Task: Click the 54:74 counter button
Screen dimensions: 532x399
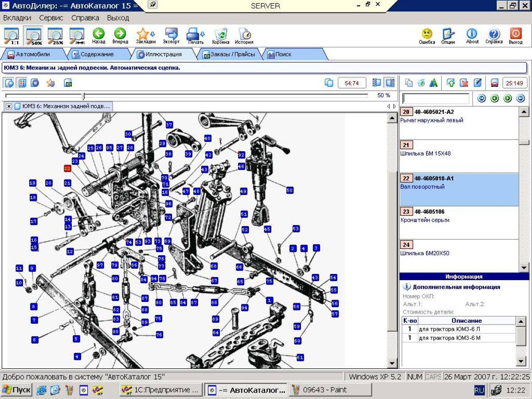Action: (352, 83)
